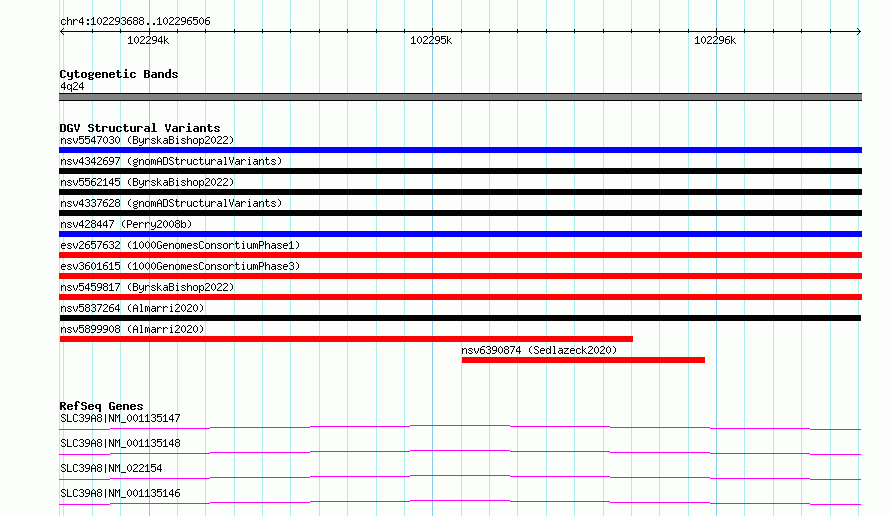
Task: Click the magenta NM_001135148 gene line
Action: (460, 452)
